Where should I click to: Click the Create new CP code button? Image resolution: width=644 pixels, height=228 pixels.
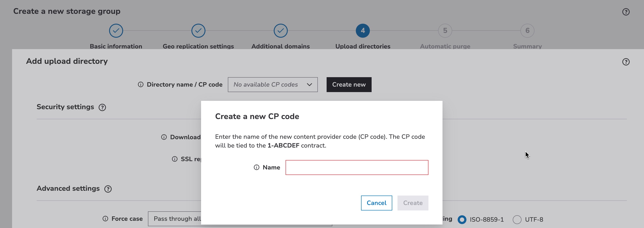pos(349,85)
